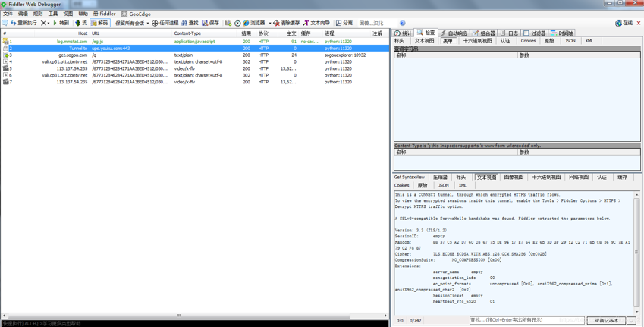Sort sessions by Content-Type column header
The width and height of the screenshot is (644, 327).
(205, 33)
